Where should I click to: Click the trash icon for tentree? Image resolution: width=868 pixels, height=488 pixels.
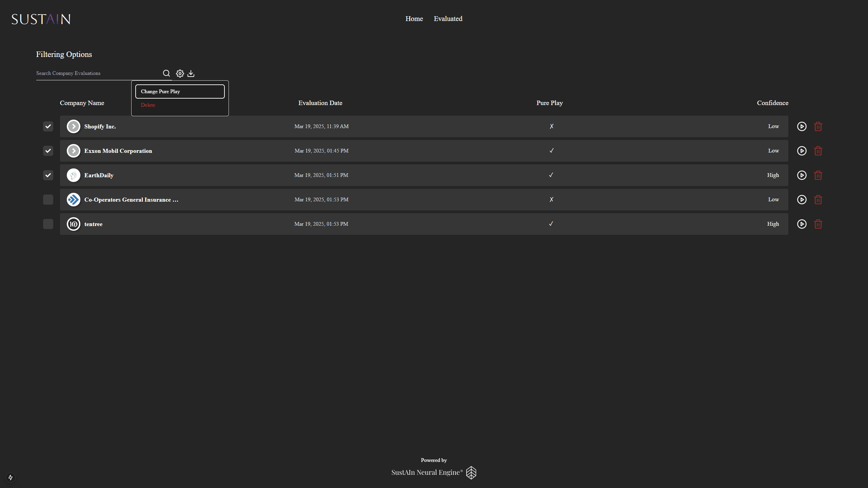[818, 224]
